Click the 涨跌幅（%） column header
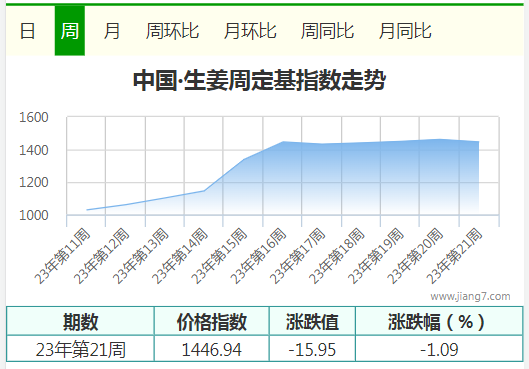 [439, 321]
